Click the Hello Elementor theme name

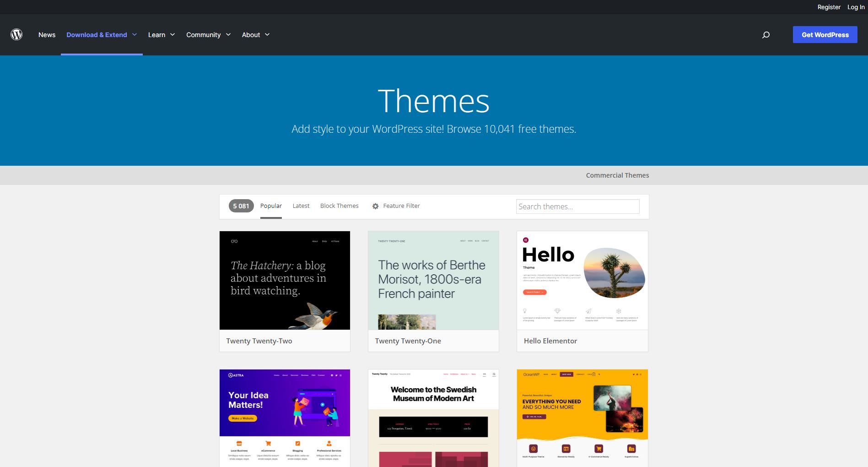point(550,341)
